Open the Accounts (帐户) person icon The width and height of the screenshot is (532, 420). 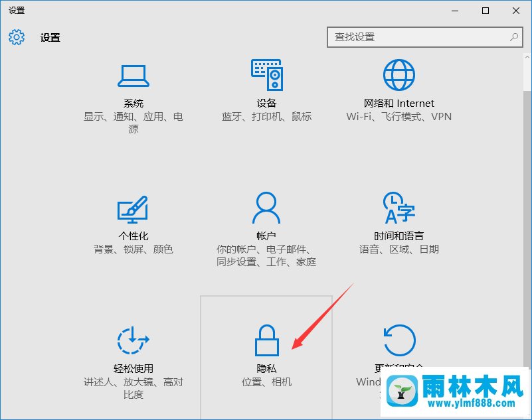pos(266,208)
